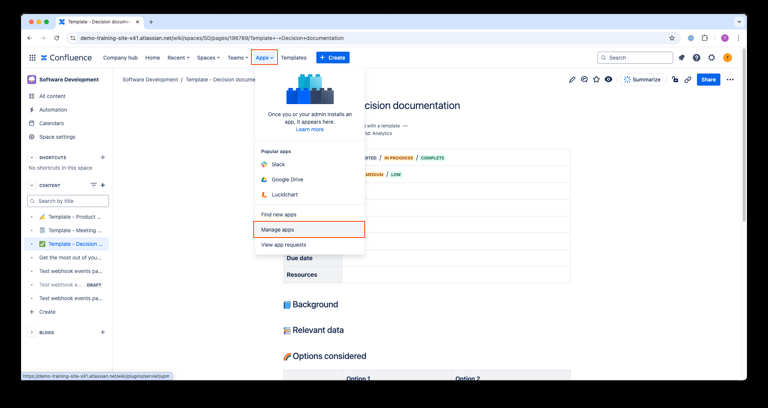
Task: Copy page link with link icon
Action: click(688, 80)
